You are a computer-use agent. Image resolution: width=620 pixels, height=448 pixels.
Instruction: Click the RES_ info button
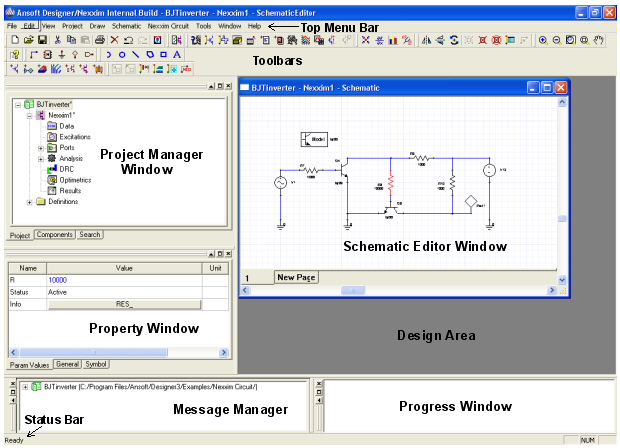point(124,304)
